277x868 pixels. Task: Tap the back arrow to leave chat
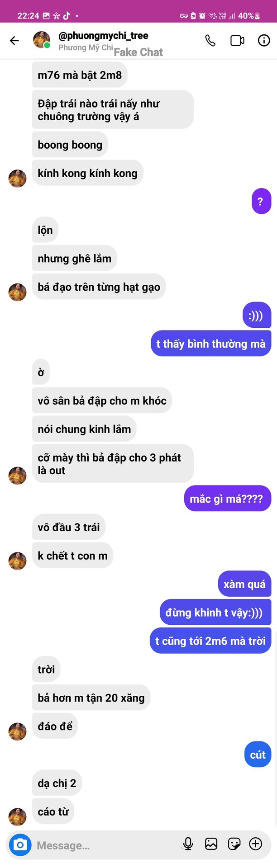point(14,41)
